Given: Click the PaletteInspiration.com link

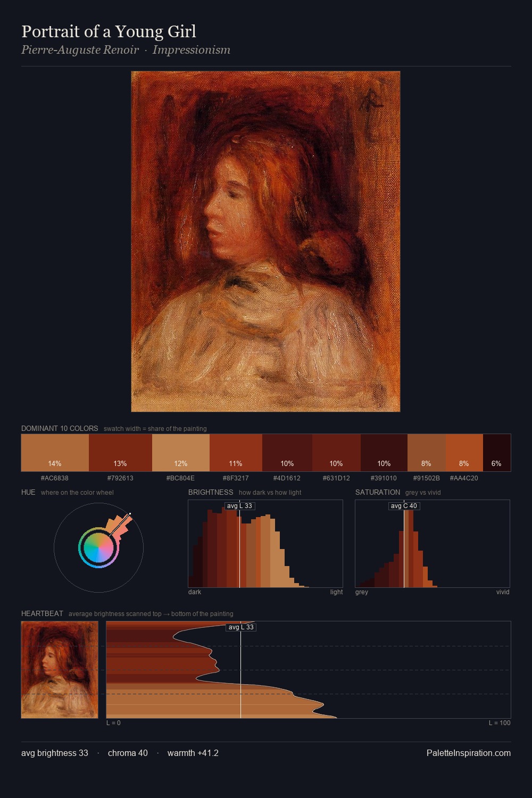Looking at the screenshot, I should pos(469,753).
